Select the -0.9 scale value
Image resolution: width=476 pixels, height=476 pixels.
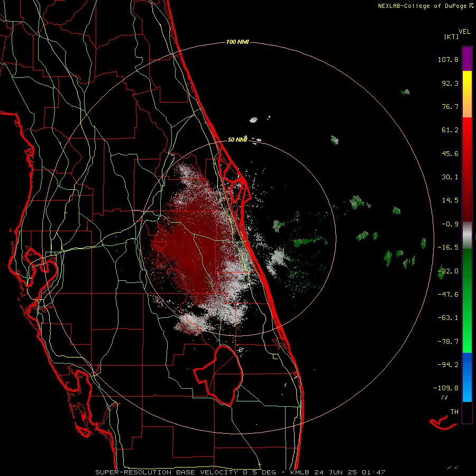coord(450,224)
